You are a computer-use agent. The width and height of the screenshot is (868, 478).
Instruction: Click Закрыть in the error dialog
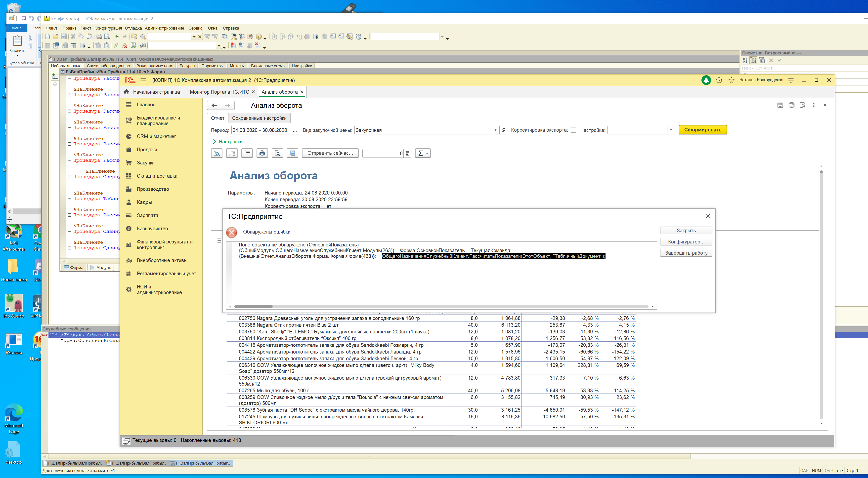pos(686,230)
